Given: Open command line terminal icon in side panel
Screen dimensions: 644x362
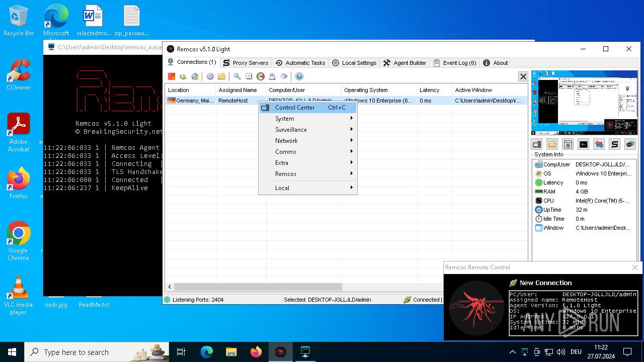Looking at the screenshot, I should point(584,144).
